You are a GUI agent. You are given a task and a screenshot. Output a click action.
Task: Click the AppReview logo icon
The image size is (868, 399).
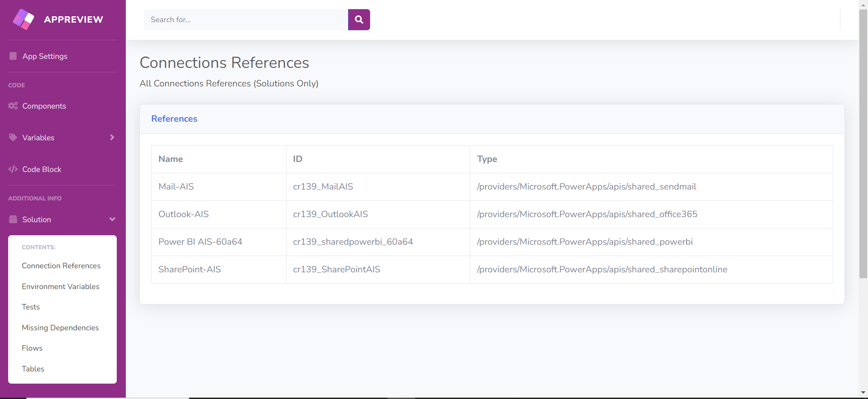coord(24,19)
